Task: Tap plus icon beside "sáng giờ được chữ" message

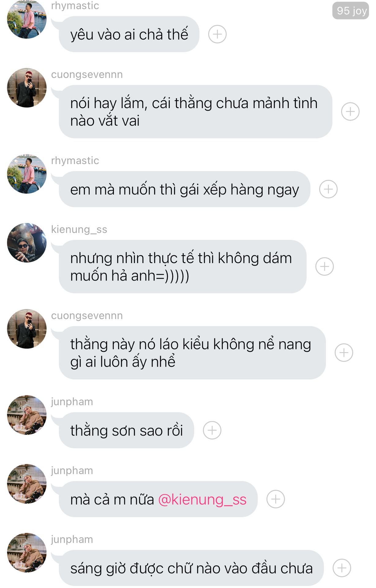Action: click(x=342, y=568)
